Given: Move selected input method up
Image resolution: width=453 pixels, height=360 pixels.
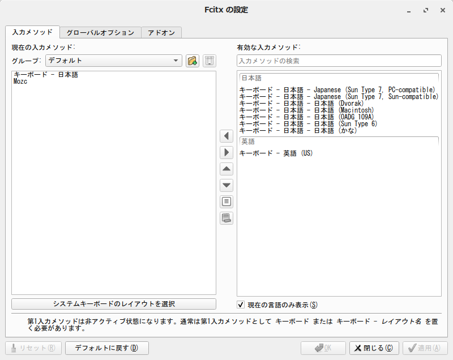Looking at the screenshot, I should 227,169.
